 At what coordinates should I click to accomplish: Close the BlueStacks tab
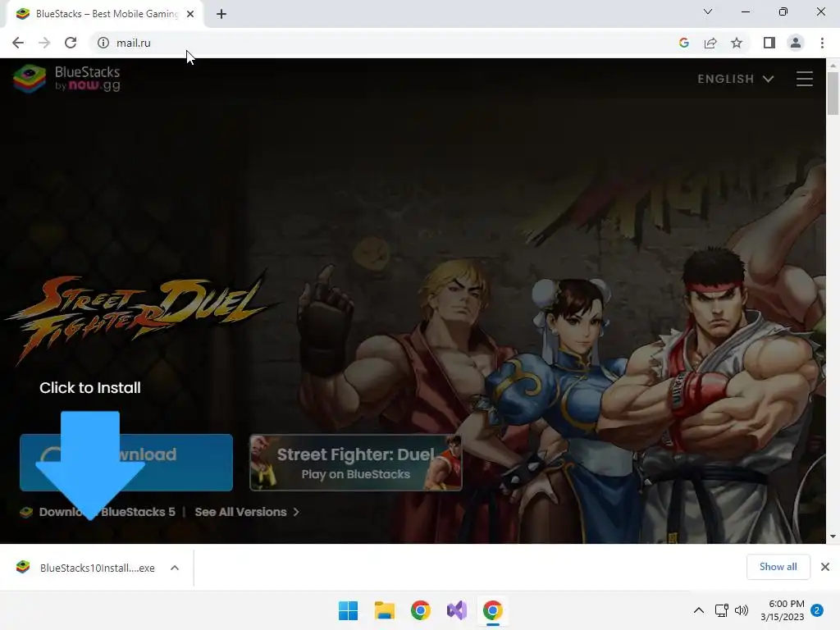click(190, 14)
